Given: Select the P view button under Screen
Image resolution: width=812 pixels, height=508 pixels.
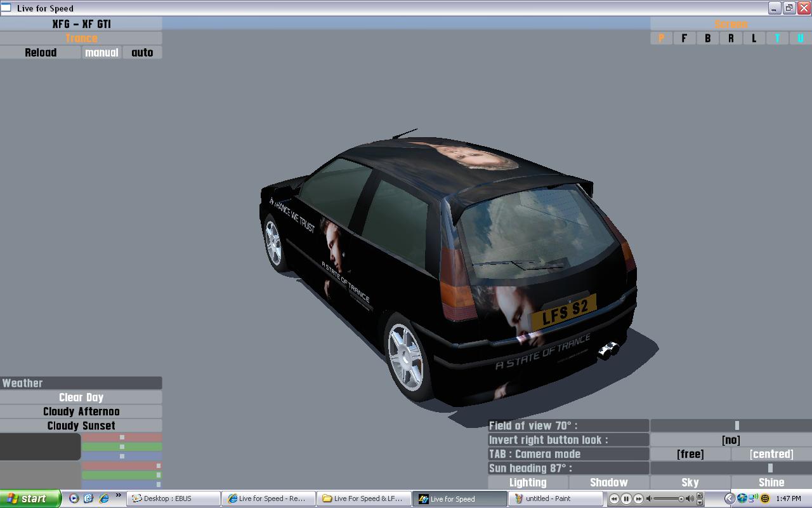Looking at the screenshot, I should pyautogui.click(x=661, y=38).
